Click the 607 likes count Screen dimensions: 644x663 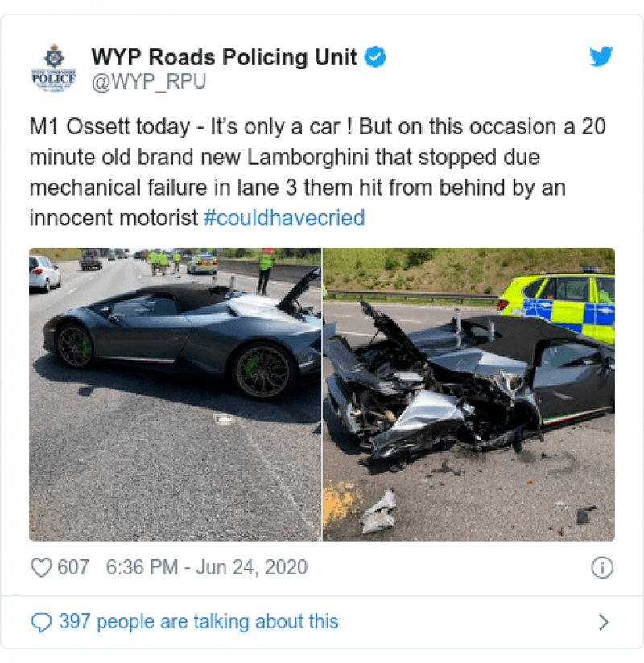click(73, 567)
